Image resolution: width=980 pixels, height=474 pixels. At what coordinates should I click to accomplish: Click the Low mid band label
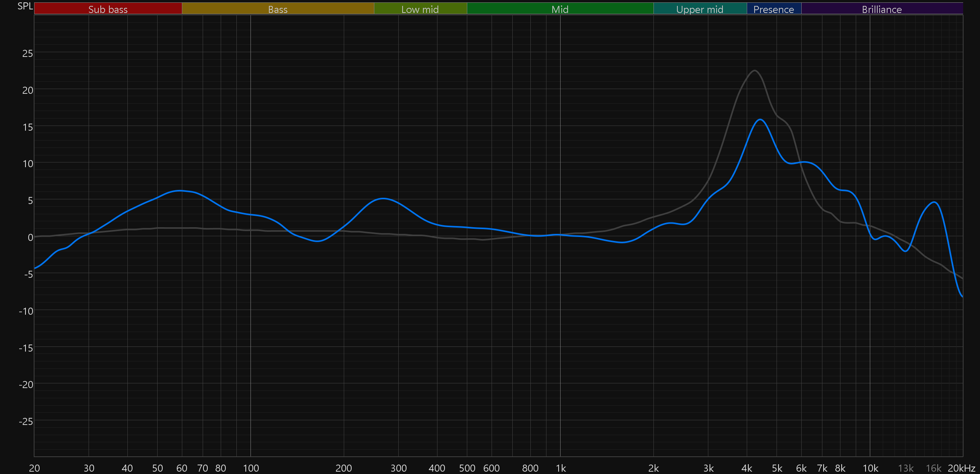420,9
